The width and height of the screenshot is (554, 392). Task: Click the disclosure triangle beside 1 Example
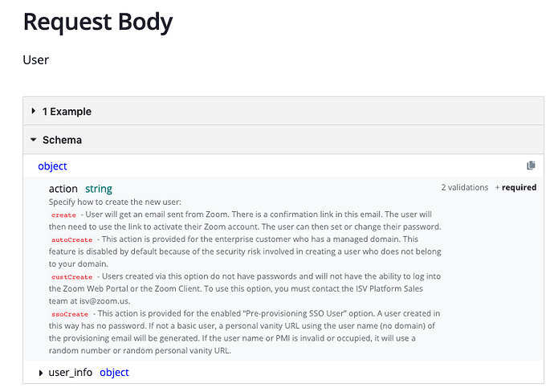34,111
